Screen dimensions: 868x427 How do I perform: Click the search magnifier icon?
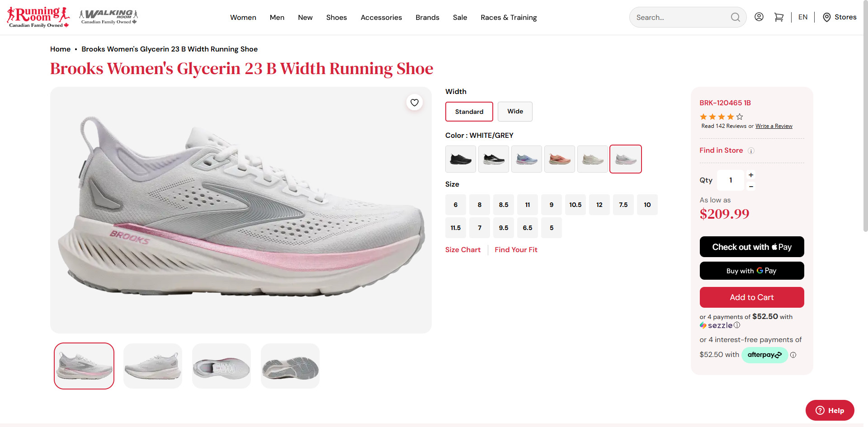pos(736,17)
